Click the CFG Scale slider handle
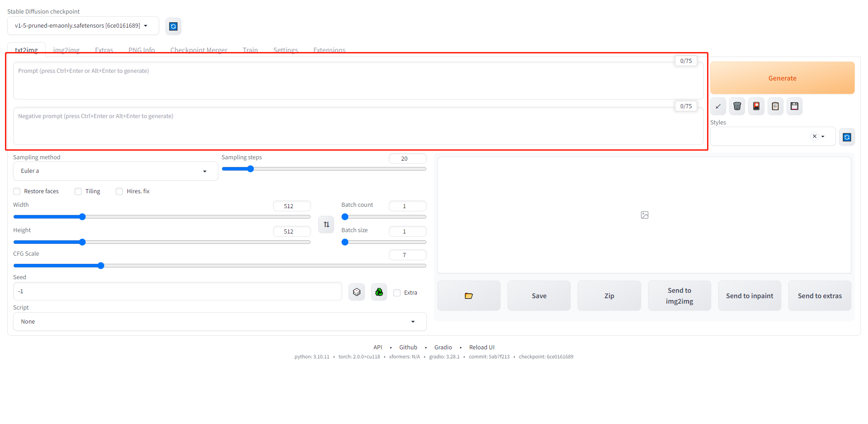 point(101,266)
